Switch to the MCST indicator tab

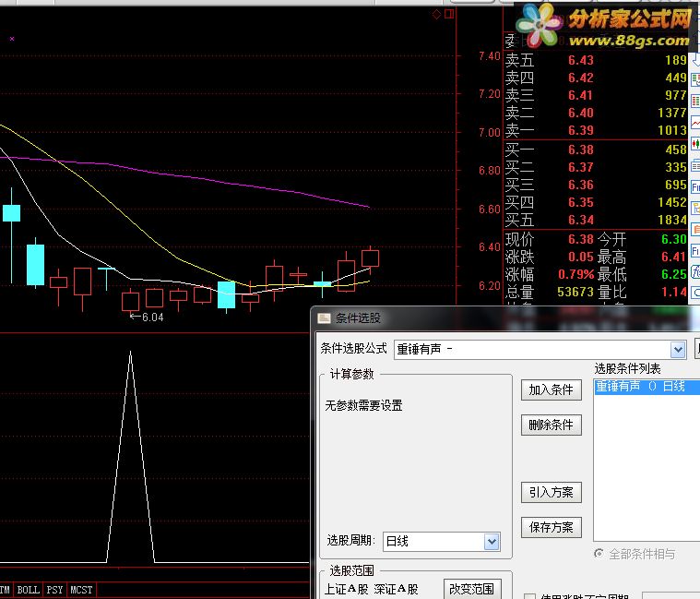[x=81, y=590]
